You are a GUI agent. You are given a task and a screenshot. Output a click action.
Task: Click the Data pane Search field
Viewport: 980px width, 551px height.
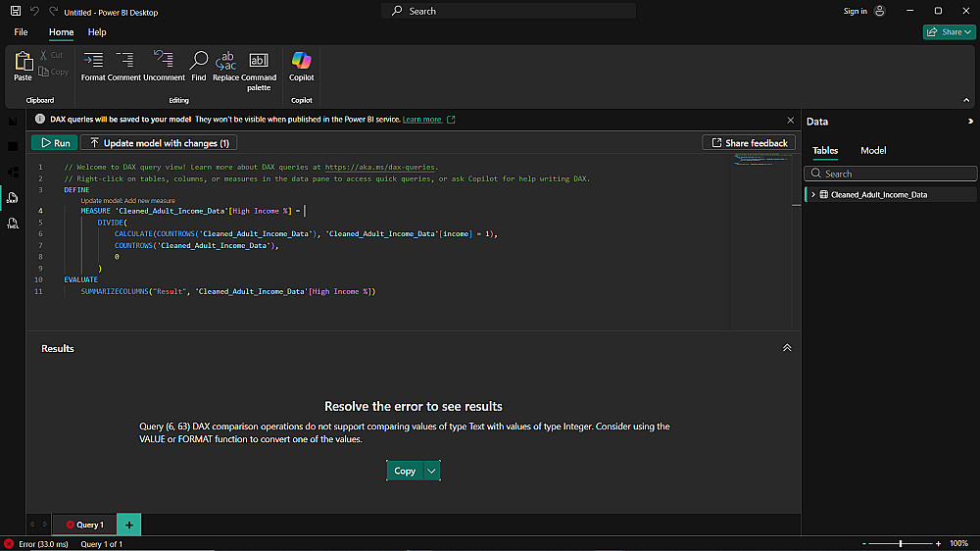[892, 174]
